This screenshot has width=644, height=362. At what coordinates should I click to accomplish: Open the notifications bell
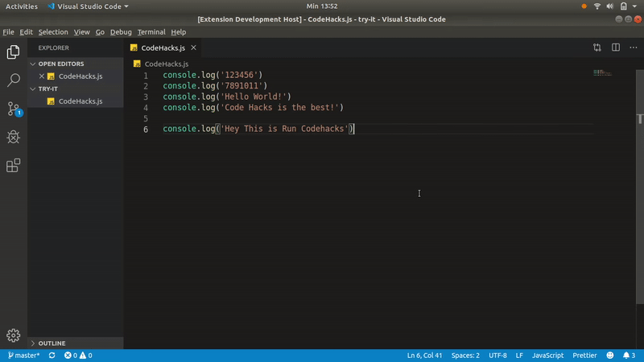[x=629, y=356]
